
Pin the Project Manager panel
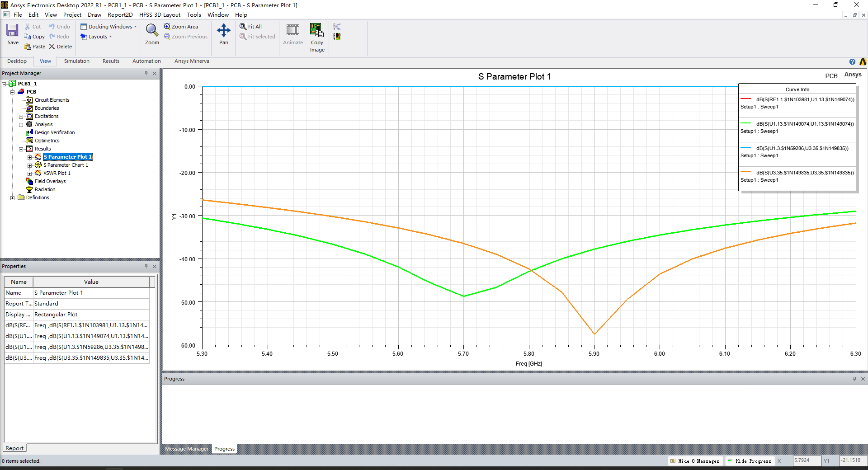tap(146, 73)
